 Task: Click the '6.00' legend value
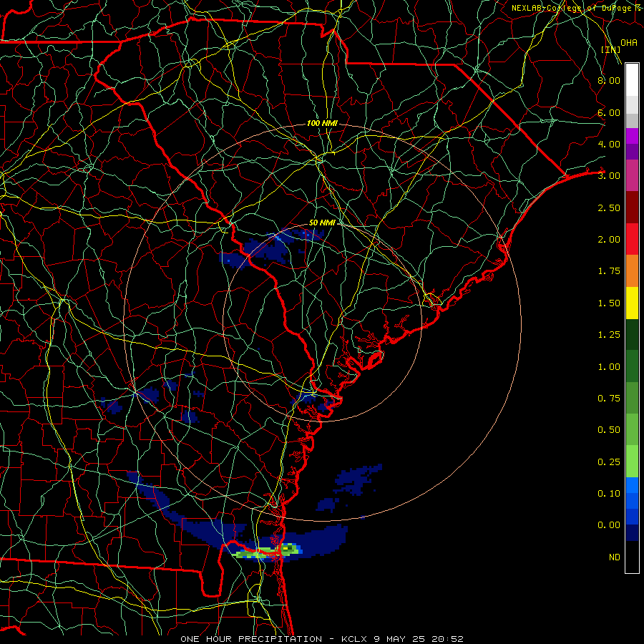tap(609, 112)
